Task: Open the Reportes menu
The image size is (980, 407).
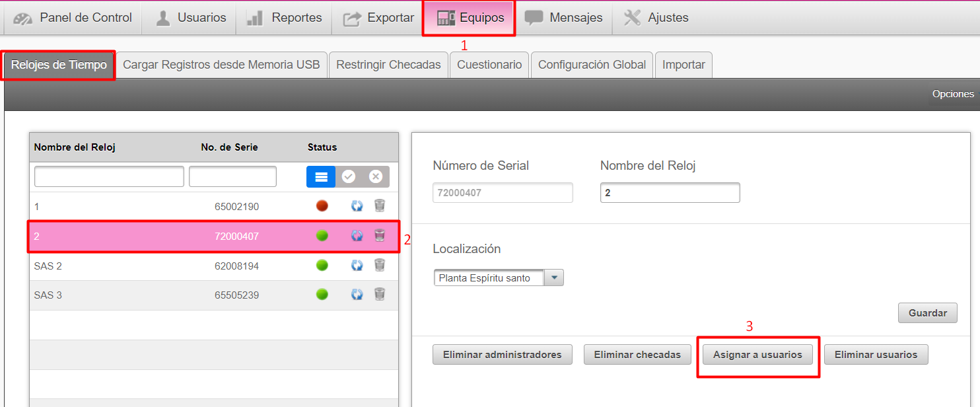Action: click(x=285, y=18)
